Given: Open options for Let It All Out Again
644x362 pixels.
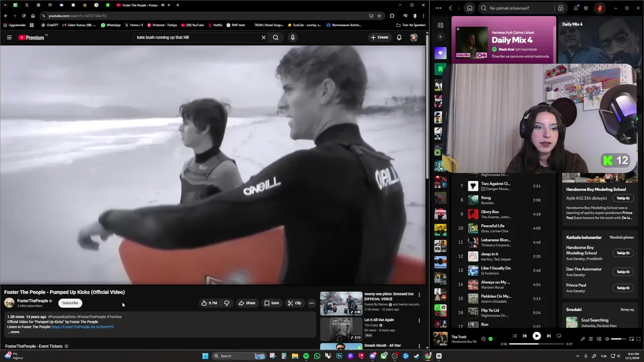Looking at the screenshot, I should (419, 320).
